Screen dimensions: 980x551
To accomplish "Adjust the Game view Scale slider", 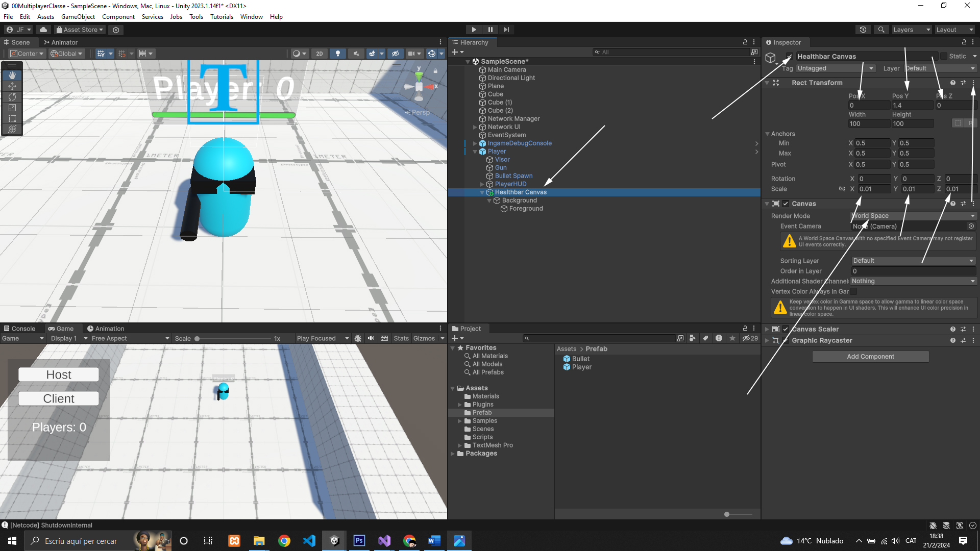I will click(x=197, y=339).
